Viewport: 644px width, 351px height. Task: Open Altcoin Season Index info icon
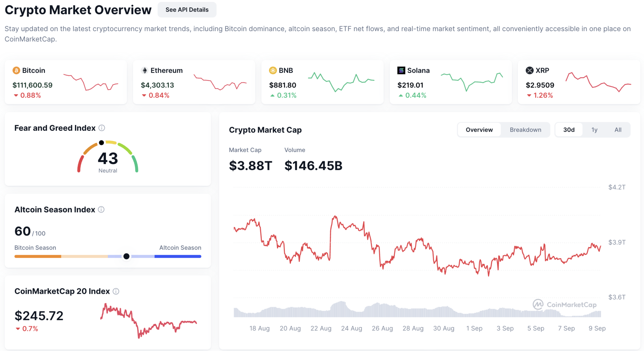coord(101,210)
